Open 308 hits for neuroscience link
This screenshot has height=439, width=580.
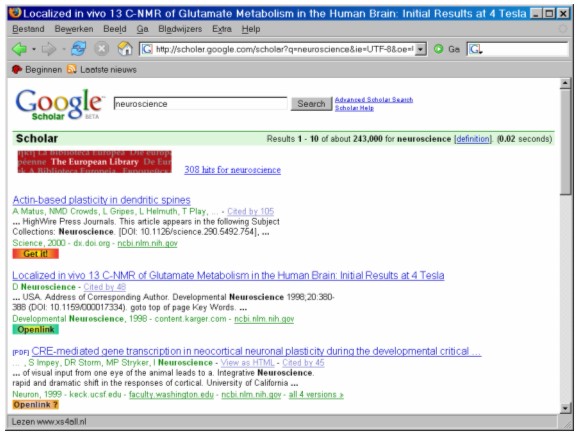point(233,170)
